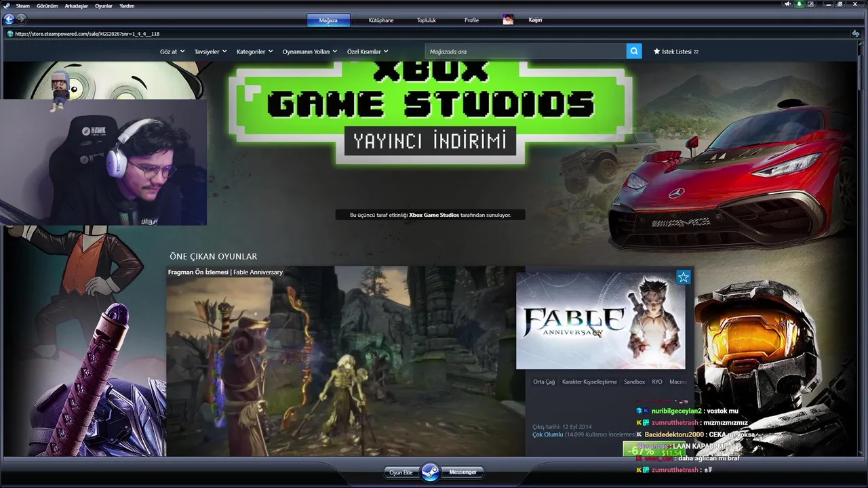Click the Mağazada ara search field
Image resolution: width=868 pixels, height=488 pixels.
coord(526,52)
